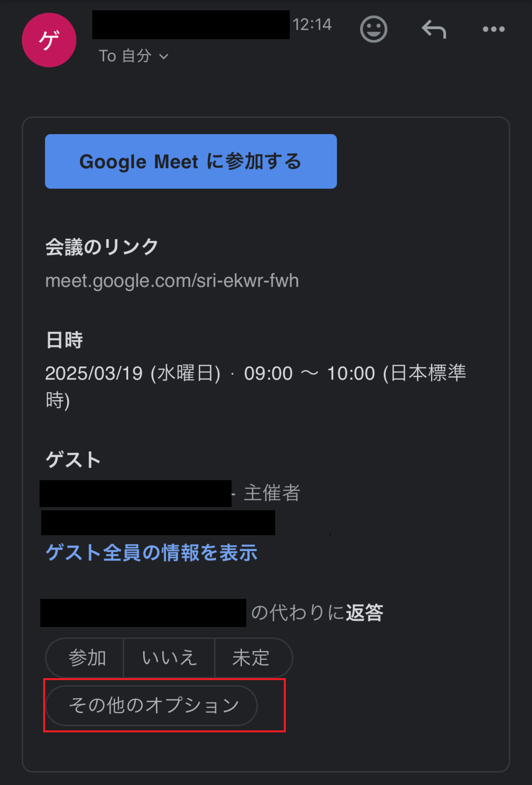The height and width of the screenshot is (785, 532).
Task: Mark the response as 未定
Action: (x=251, y=658)
